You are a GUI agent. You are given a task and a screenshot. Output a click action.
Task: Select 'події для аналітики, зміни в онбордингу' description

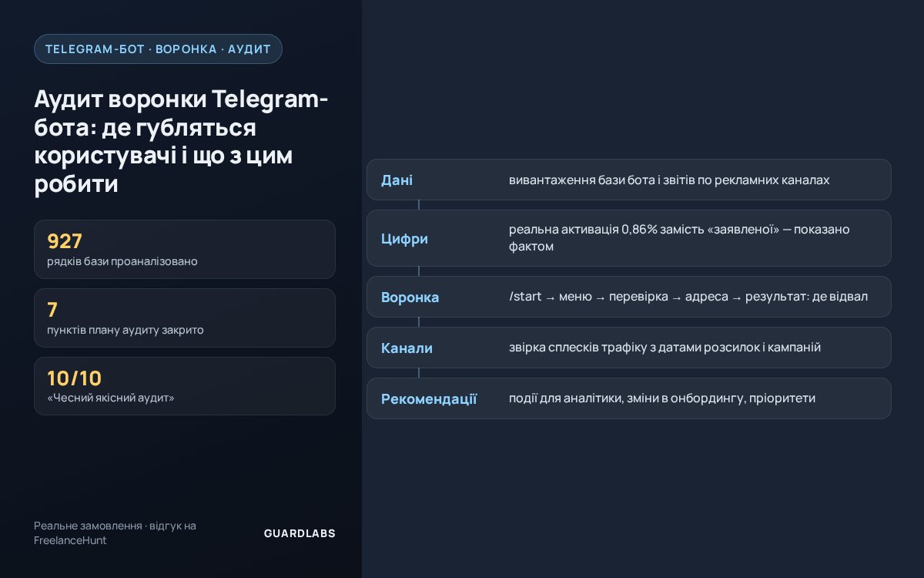pos(662,398)
